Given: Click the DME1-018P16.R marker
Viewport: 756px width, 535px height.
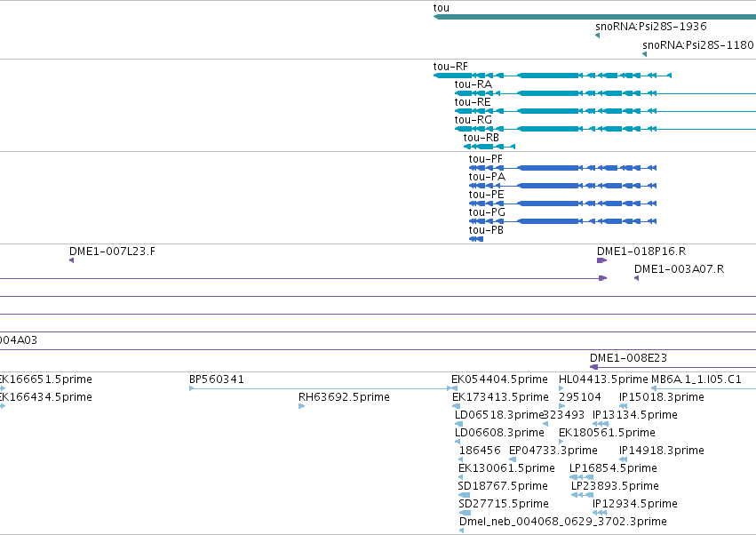Looking at the screenshot, I should [x=601, y=260].
